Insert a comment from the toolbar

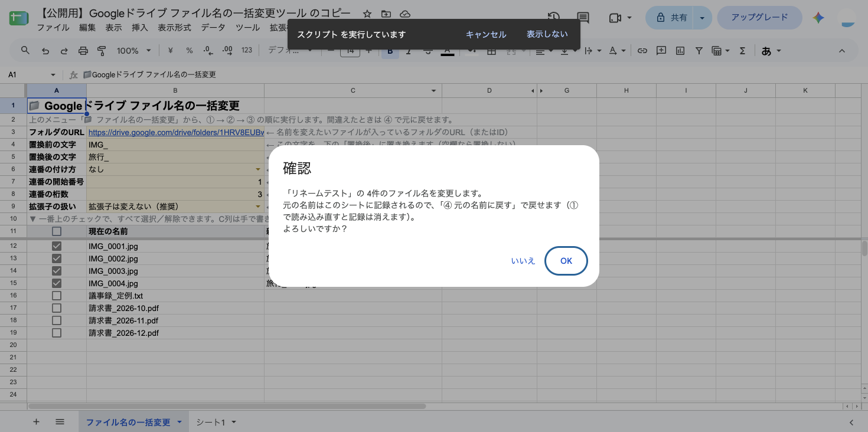(x=661, y=51)
